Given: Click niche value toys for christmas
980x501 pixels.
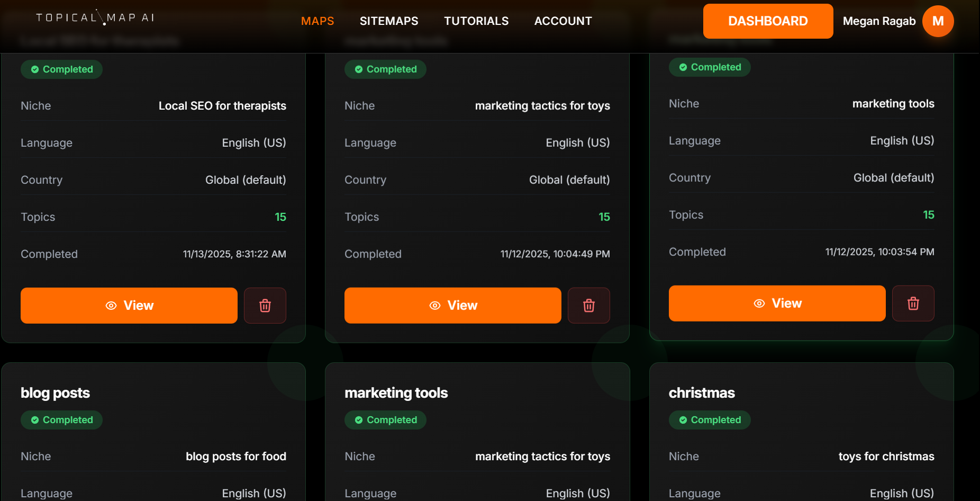Looking at the screenshot, I should (886, 457).
